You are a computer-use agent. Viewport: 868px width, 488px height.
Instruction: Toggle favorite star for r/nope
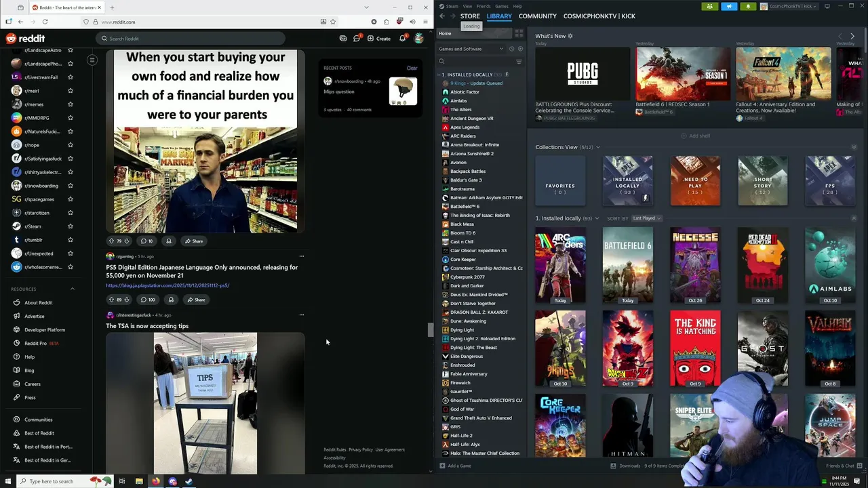pyautogui.click(x=70, y=145)
